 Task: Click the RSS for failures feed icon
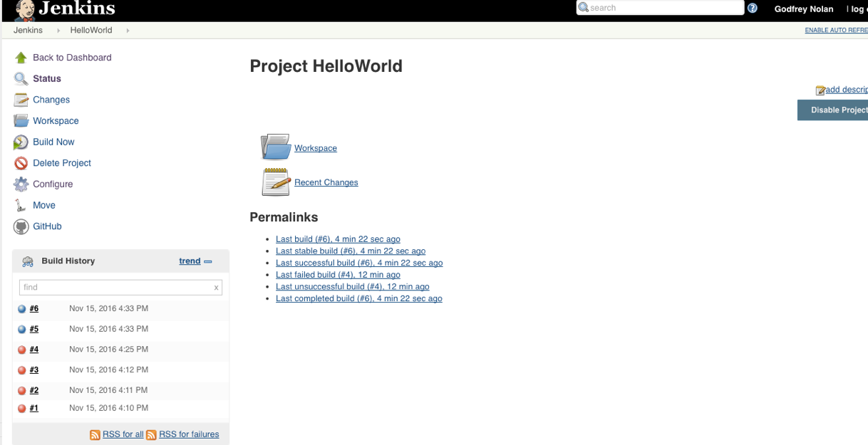coord(151,434)
